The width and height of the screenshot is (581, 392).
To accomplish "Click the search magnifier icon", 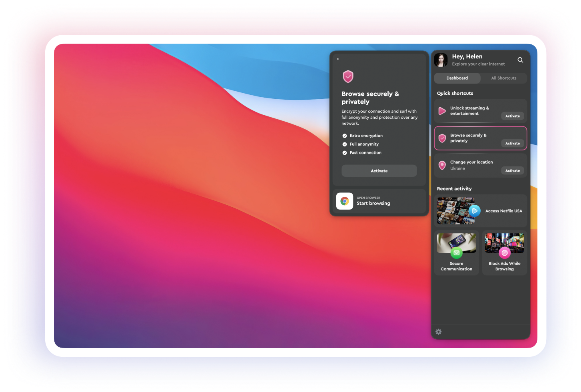I will coord(520,60).
